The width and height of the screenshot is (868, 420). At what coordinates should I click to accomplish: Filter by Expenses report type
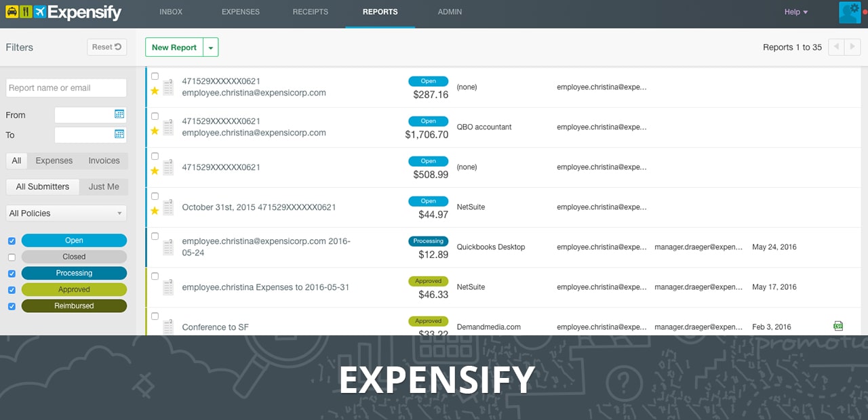[54, 161]
